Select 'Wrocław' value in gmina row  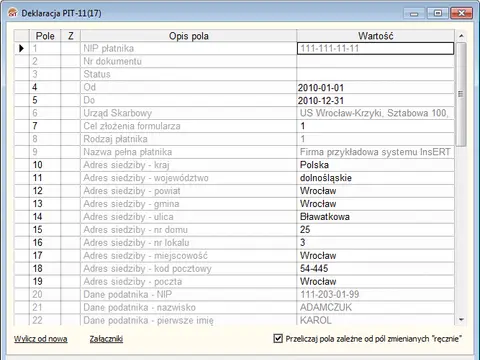pos(375,204)
